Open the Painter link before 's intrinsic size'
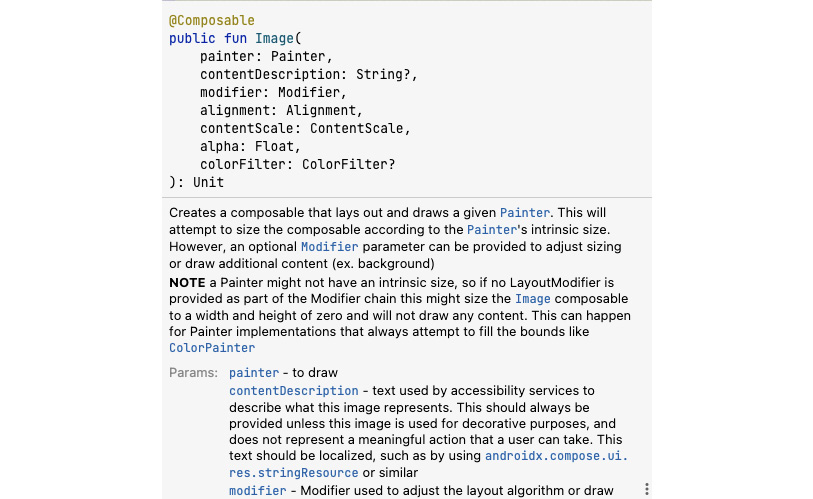 point(492,230)
